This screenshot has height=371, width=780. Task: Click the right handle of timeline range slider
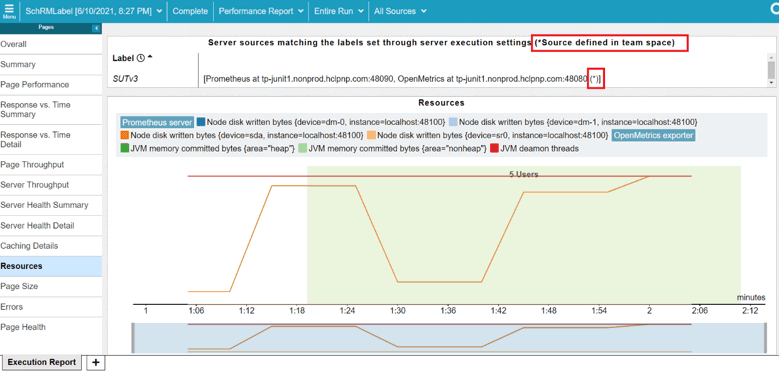765,338
